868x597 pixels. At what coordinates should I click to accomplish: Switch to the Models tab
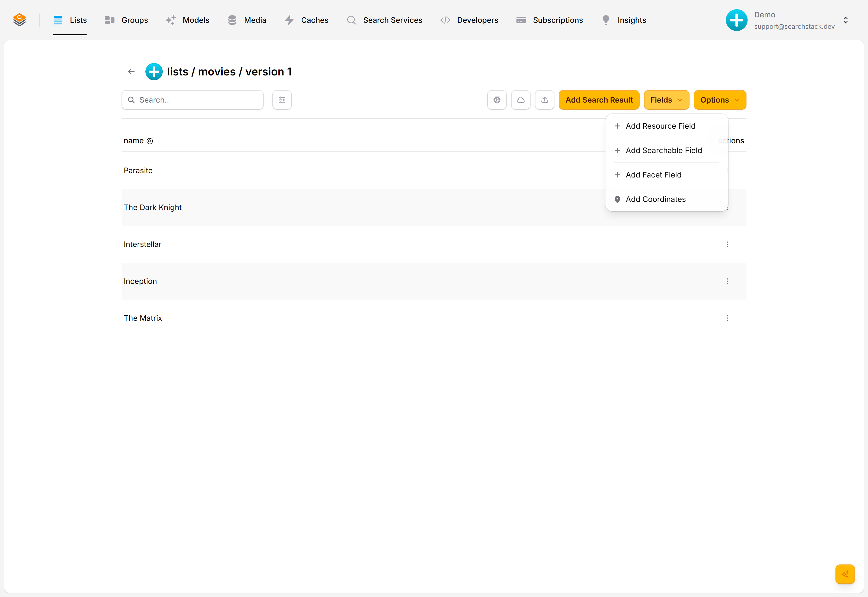[188, 20]
